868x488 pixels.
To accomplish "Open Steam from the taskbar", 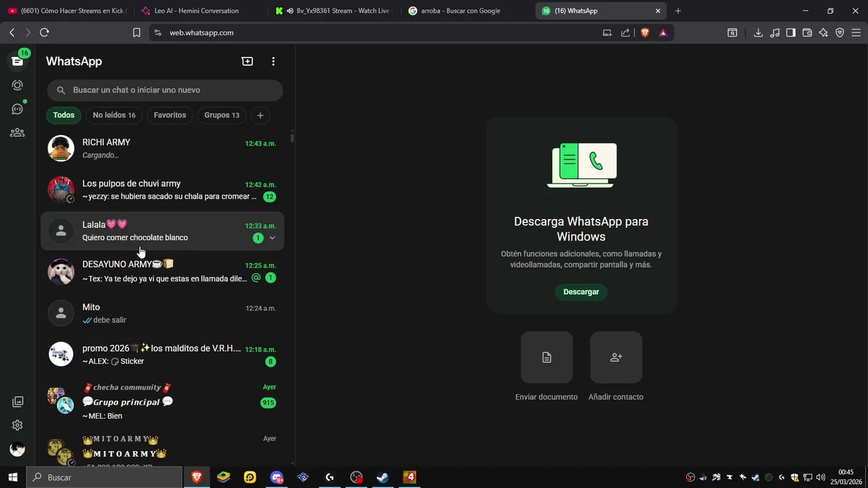I will click(x=382, y=477).
